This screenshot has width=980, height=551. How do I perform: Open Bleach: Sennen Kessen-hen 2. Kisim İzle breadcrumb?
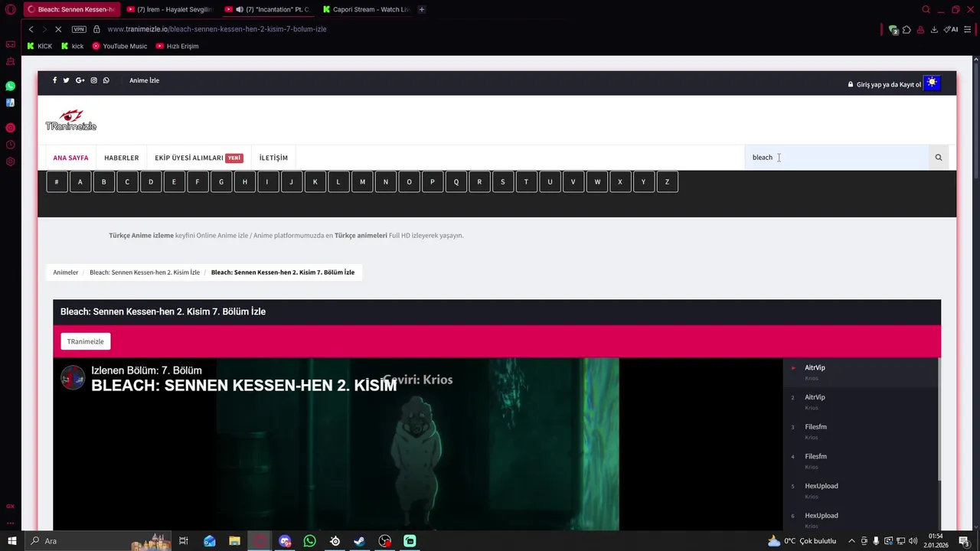[145, 272]
